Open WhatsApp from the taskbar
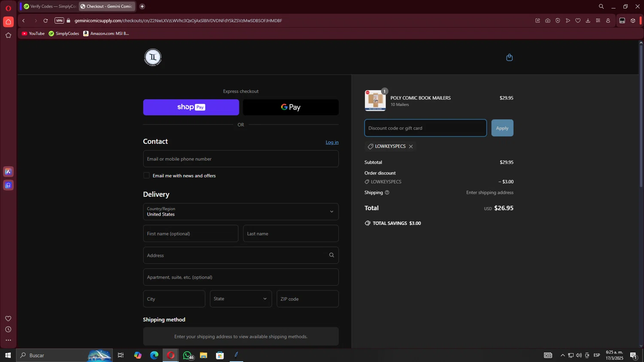Screen dimensions: 644x362 (187, 356)
